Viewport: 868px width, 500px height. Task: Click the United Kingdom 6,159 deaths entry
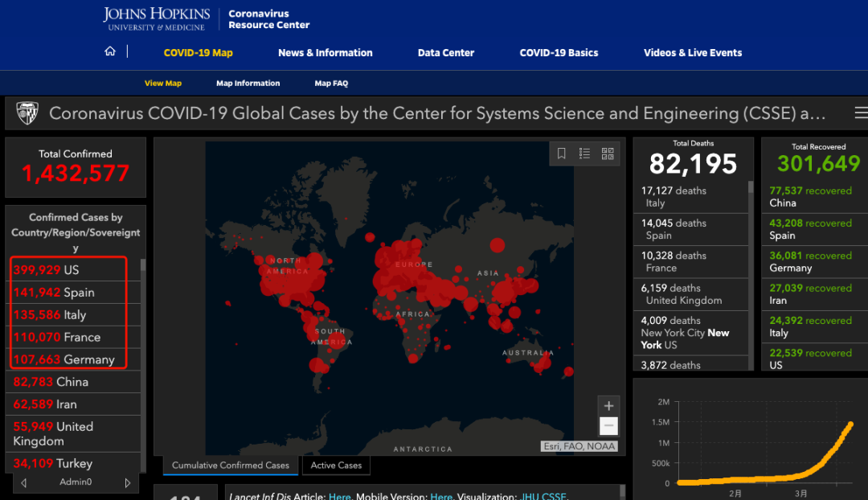click(690, 294)
